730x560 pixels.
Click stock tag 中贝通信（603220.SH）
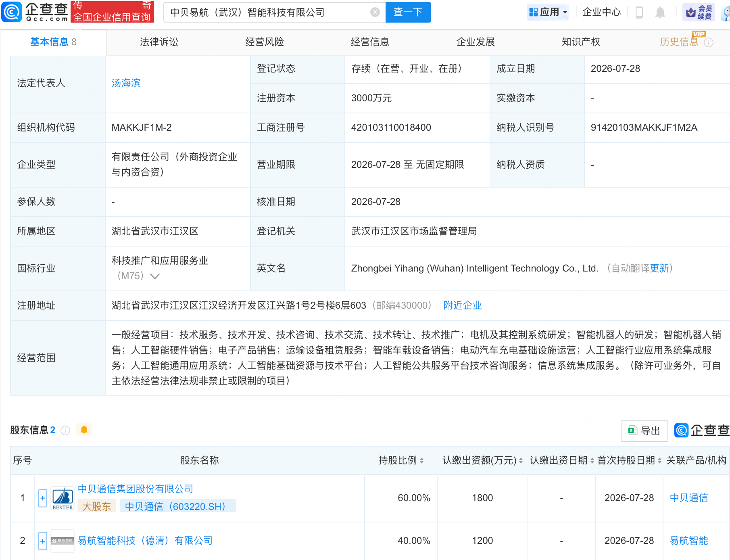[x=178, y=506]
